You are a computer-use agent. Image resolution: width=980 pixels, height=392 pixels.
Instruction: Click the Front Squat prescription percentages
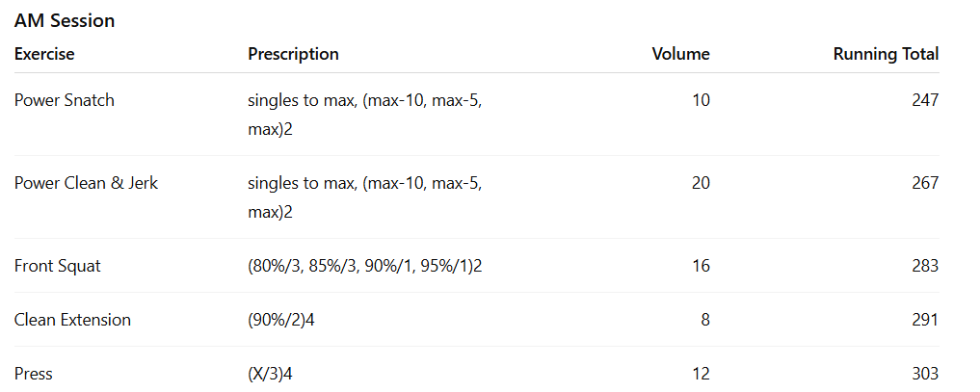(x=364, y=266)
